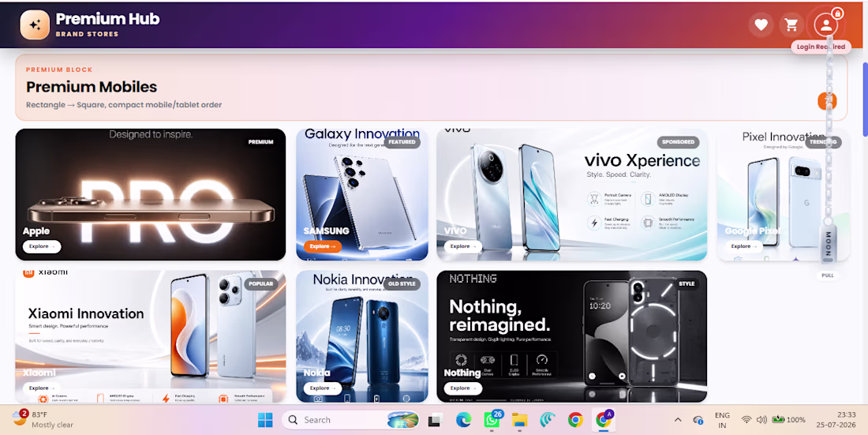Open the weather widget on taskbar
This screenshot has width=868, height=435.
tap(43, 419)
